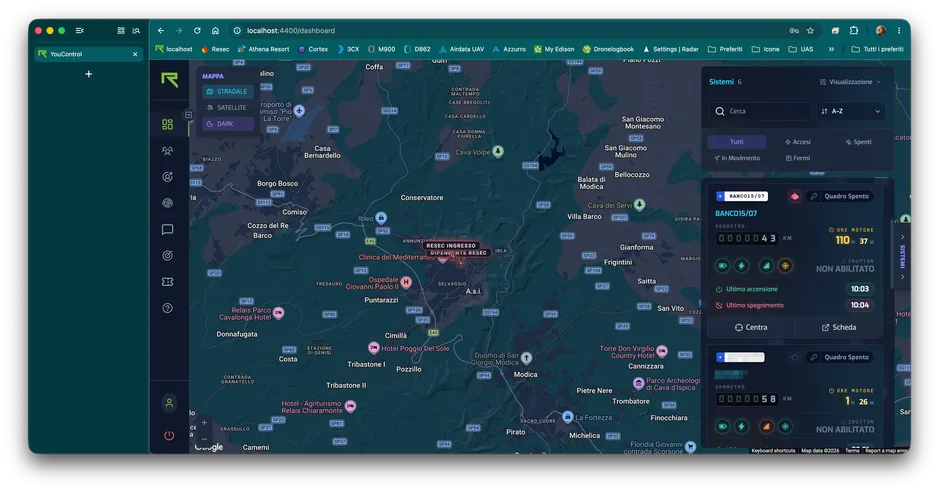
Task: Select STRADALE map style
Action: pyautogui.click(x=228, y=92)
